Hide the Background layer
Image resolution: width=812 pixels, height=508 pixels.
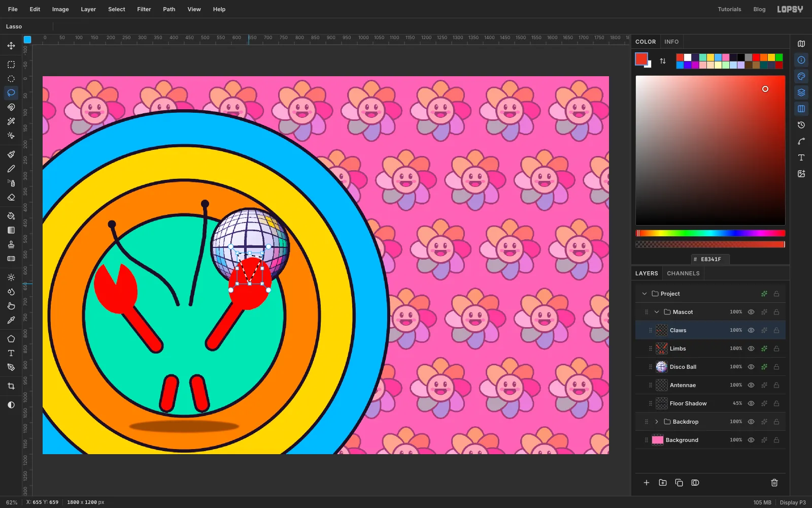(751, 440)
